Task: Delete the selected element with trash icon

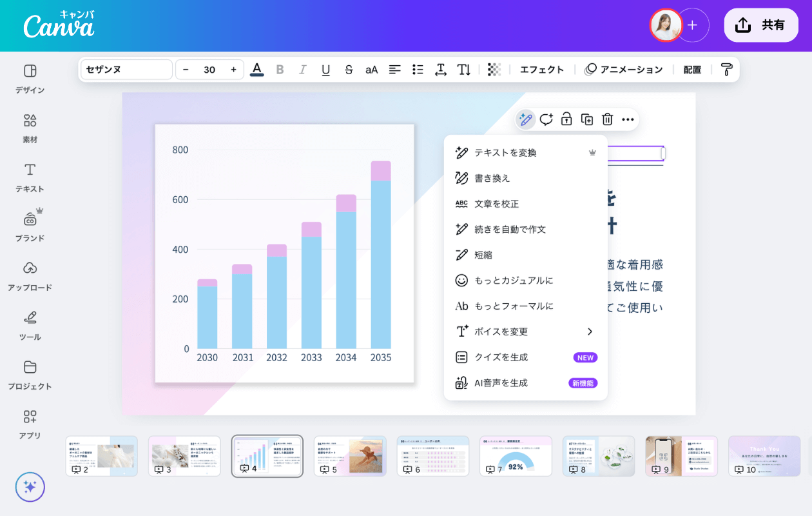Action: click(x=607, y=119)
